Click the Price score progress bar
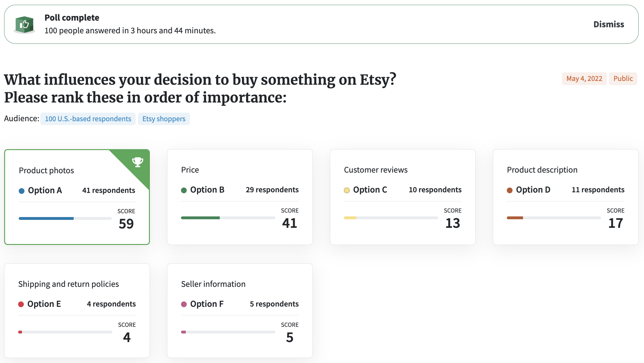This screenshot has width=644, height=363. [228, 218]
